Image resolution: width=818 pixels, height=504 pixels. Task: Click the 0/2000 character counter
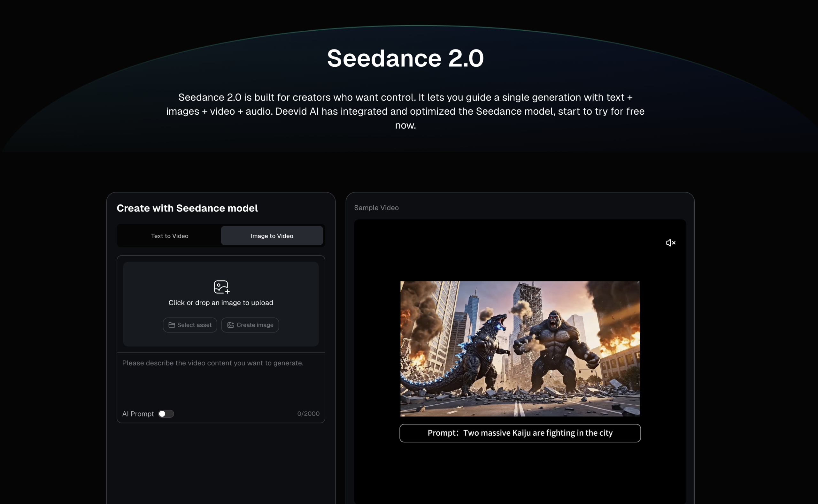(x=308, y=414)
